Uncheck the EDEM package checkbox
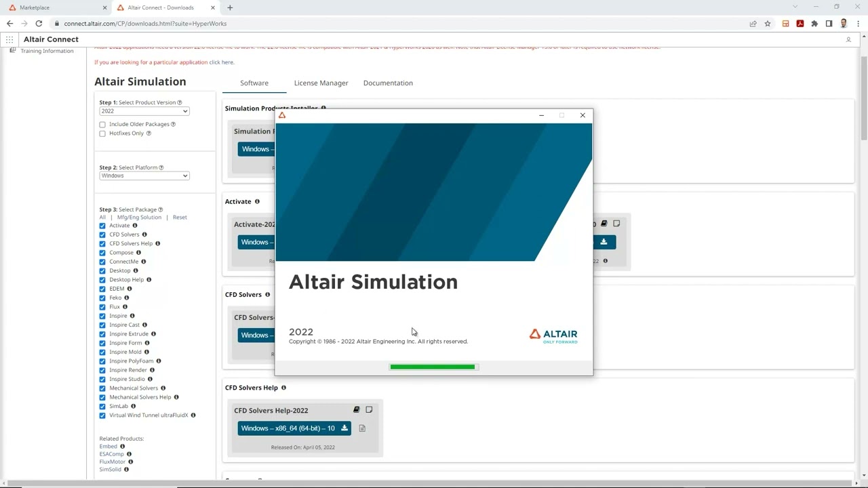868x488 pixels. [102, 289]
